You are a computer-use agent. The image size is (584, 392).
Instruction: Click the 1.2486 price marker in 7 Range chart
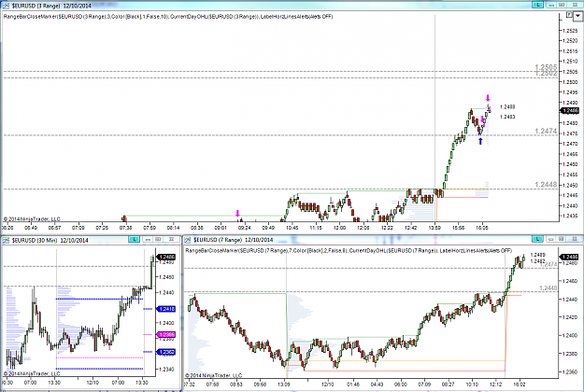[x=570, y=257]
